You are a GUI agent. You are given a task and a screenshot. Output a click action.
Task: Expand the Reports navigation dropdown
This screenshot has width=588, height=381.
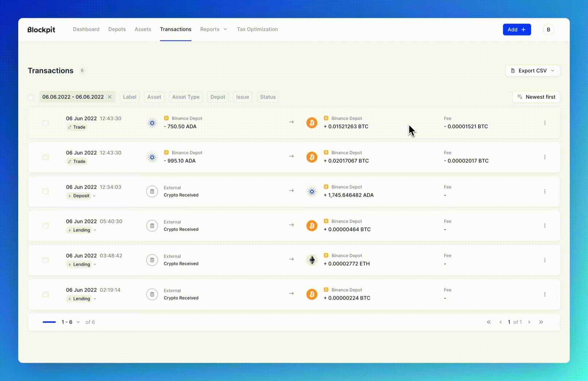click(214, 29)
